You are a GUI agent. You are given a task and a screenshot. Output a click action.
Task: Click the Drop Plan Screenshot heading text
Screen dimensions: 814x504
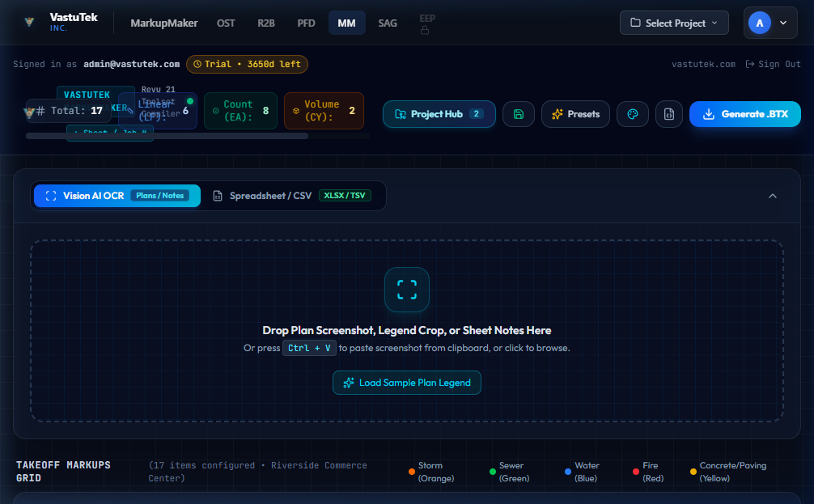click(x=407, y=330)
